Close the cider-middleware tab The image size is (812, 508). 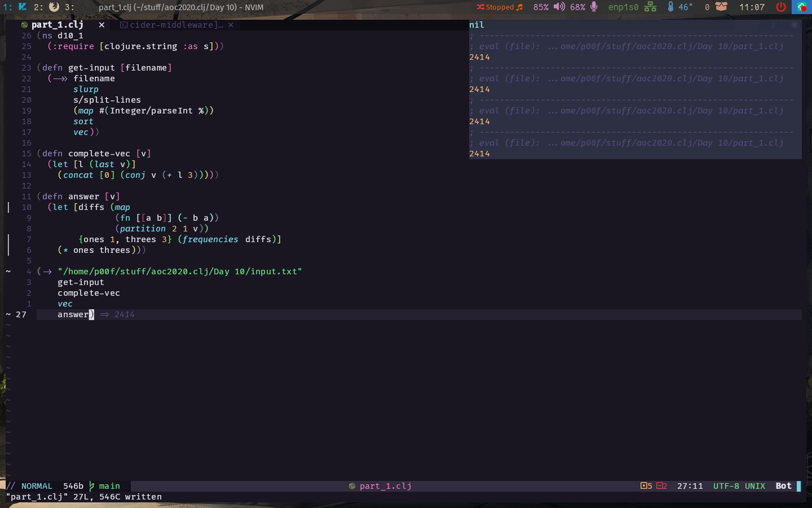tap(231, 25)
